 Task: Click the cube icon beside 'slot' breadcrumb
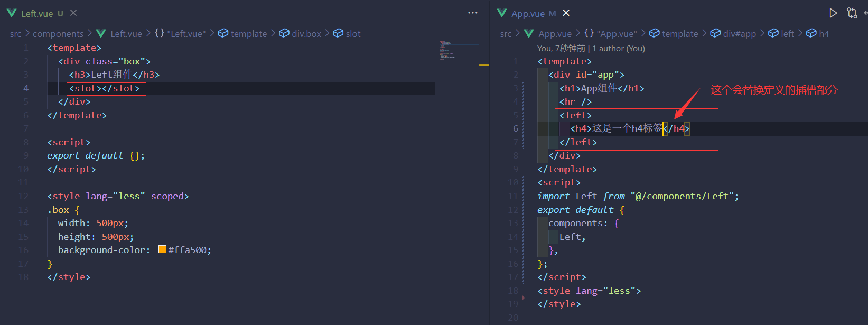[338, 33]
